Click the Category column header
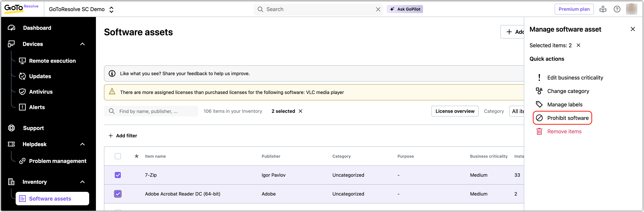Screen dimensions: 644x212 [x=341, y=156]
